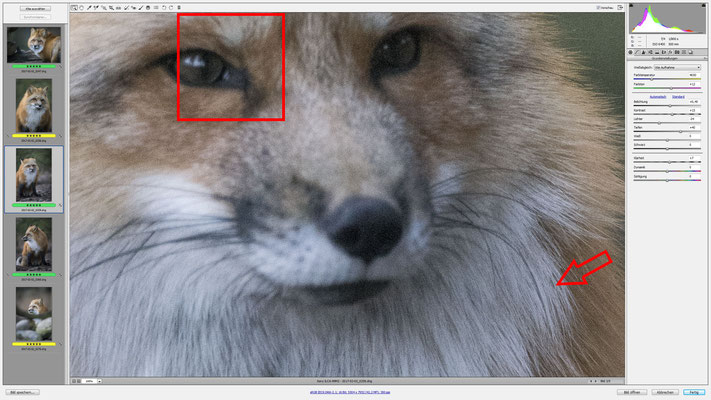The height and width of the screenshot is (400, 711).
Task: Select the Zoom tool
Action: (74, 8)
